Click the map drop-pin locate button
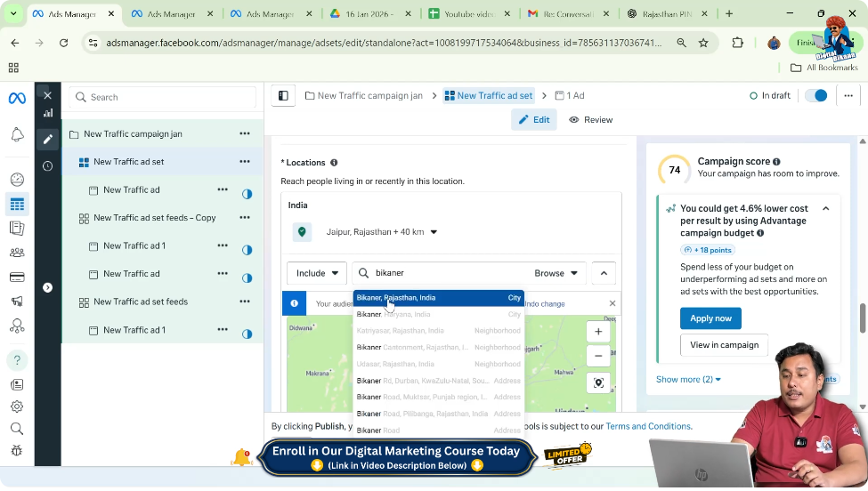Screen dimensions: 868x491 (x=598, y=382)
